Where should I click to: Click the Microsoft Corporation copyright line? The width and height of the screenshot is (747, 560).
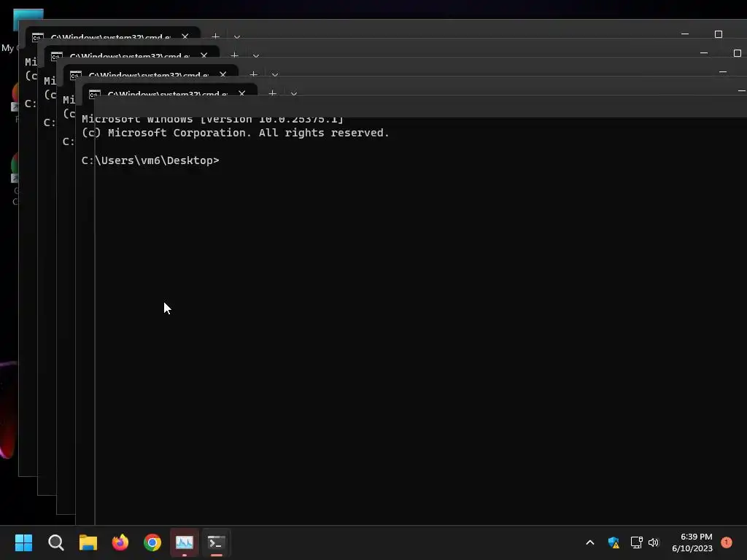pyautogui.click(x=236, y=133)
